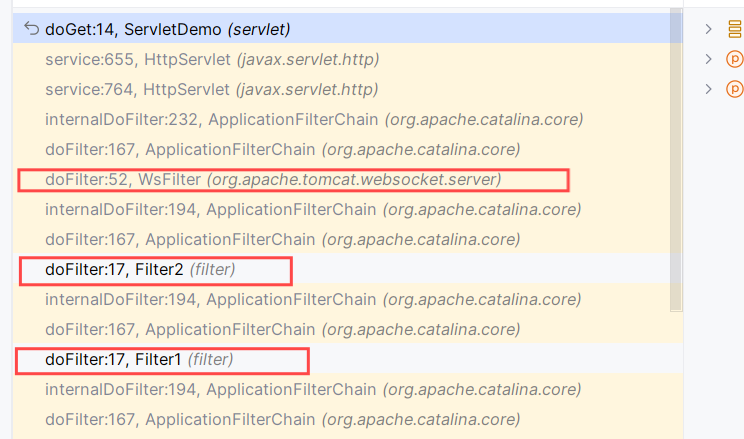Expand the second orange 'p' variable node

(x=709, y=89)
